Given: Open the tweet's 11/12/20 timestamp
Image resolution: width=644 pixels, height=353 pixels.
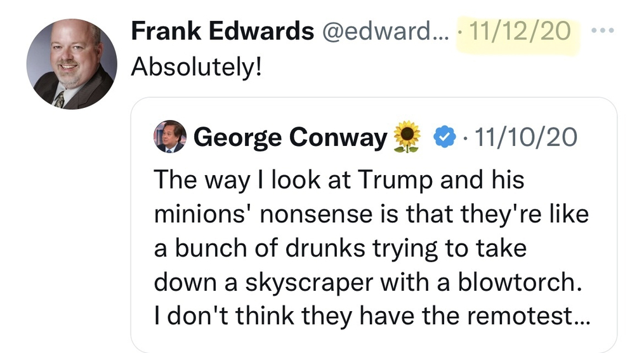Looking at the screenshot, I should (520, 31).
